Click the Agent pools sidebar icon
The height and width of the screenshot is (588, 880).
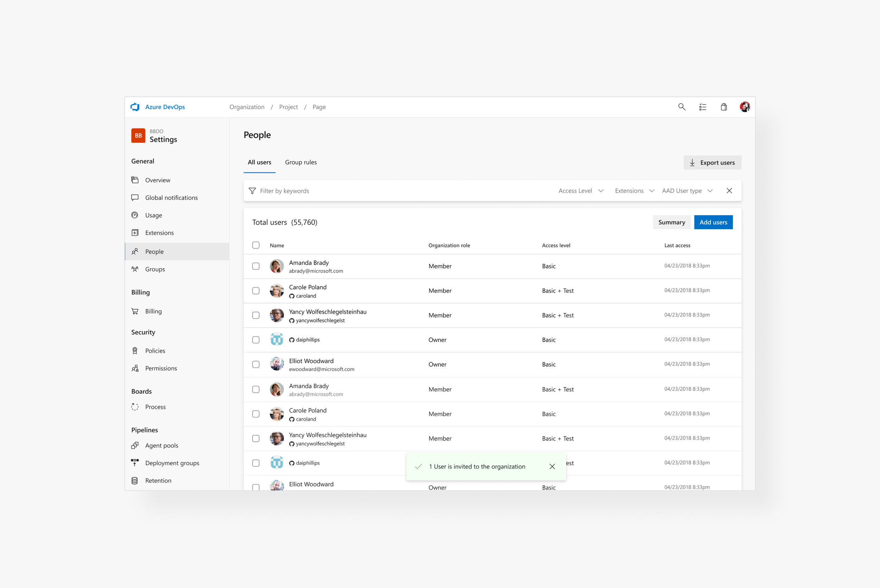[135, 445]
